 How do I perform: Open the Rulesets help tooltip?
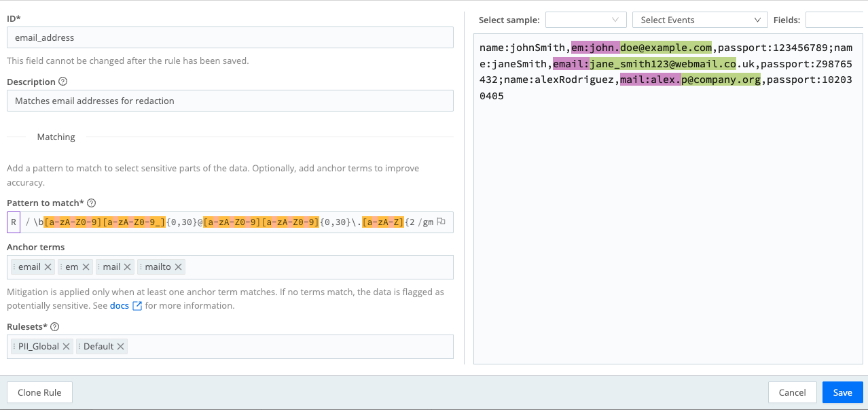coord(55,326)
